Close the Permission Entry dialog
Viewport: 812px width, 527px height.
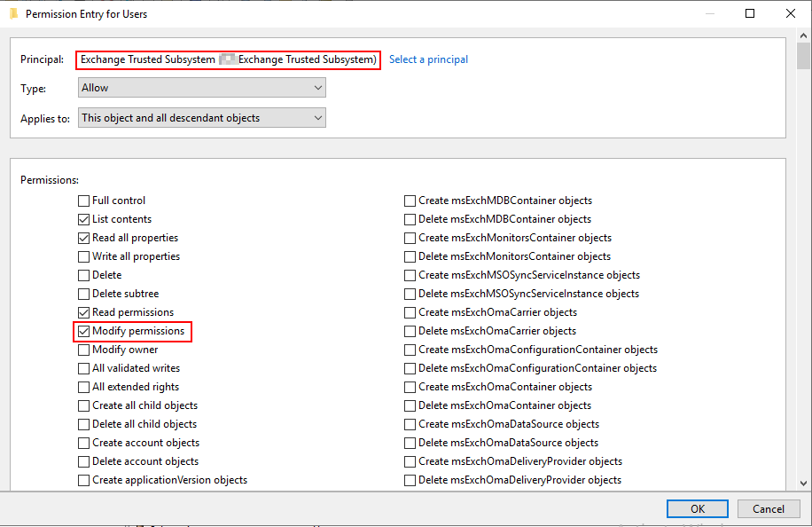pos(790,13)
